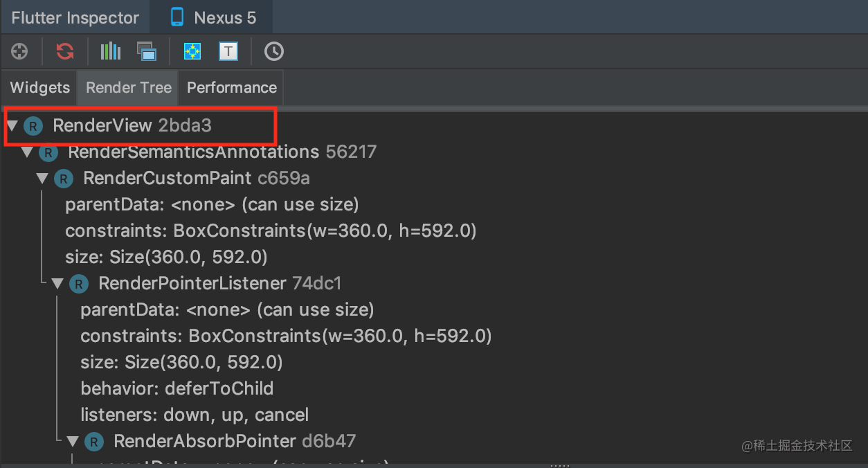Select RenderCustomPaint c659a row

coord(197,179)
